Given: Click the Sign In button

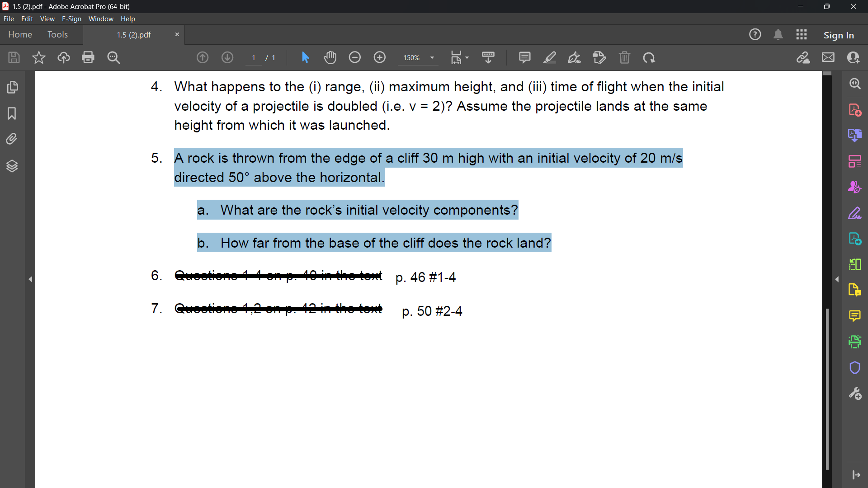Looking at the screenshot, I should click(x=839, y=34).
